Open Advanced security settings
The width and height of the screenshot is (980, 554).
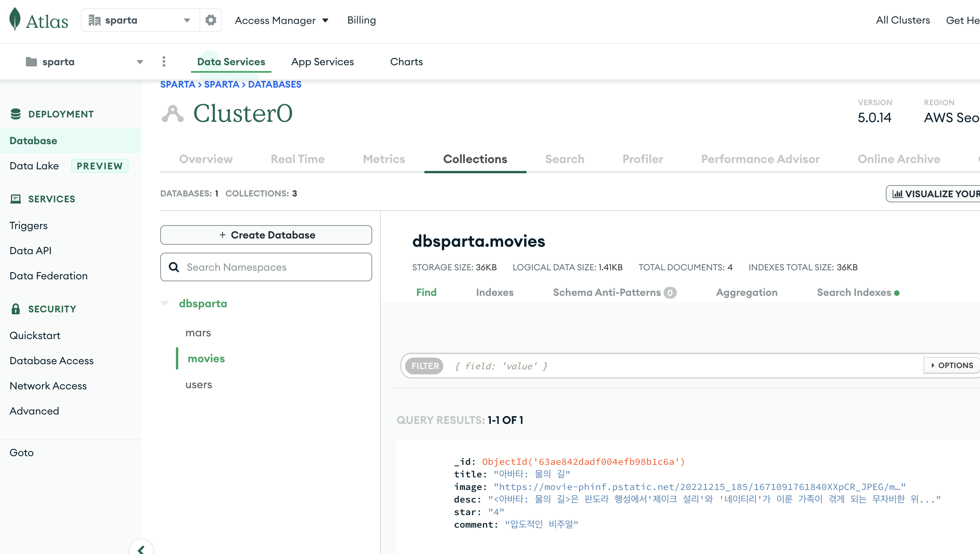pos(34,411)
